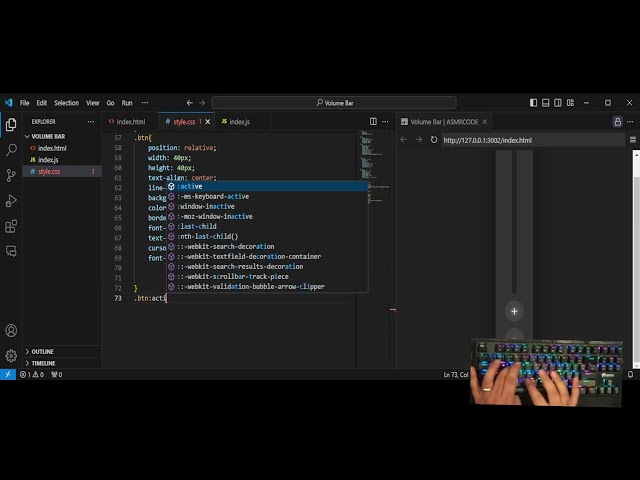Choose the :-moz-window-inactive suggestion
The height and width of the screenshot is (480, 640).
tap(267, 216)
